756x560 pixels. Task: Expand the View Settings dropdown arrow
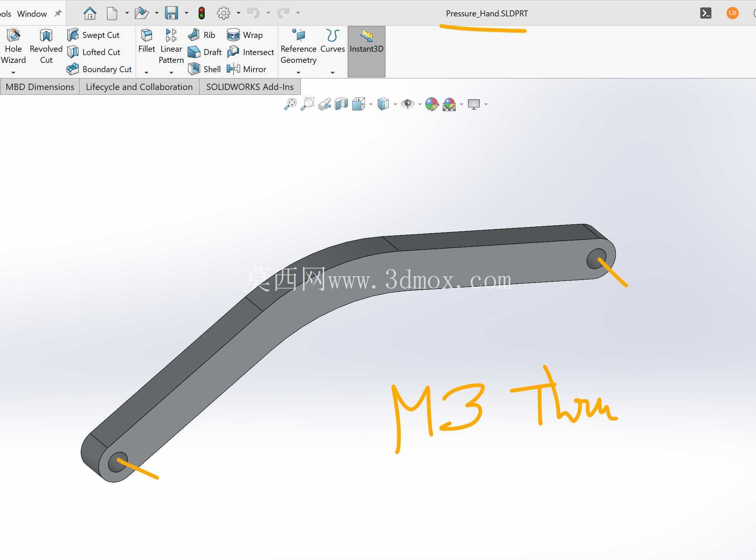[486, 104]
